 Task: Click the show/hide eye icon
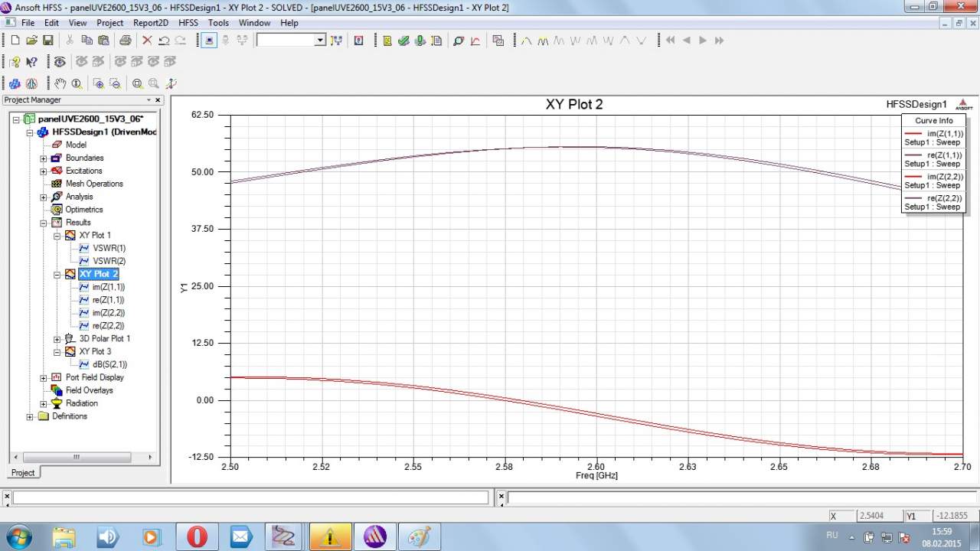60,62
